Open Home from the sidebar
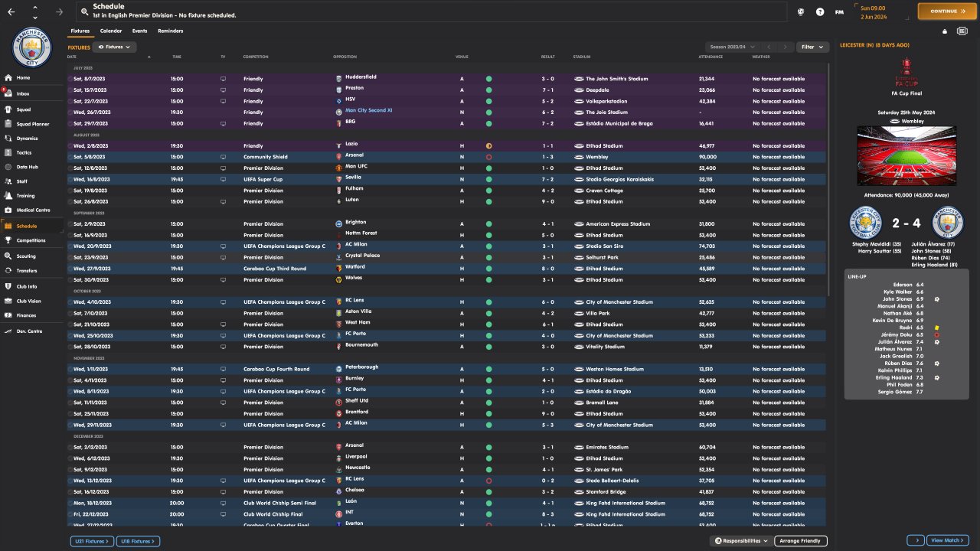The image size is (980, 551). (31, 77)
